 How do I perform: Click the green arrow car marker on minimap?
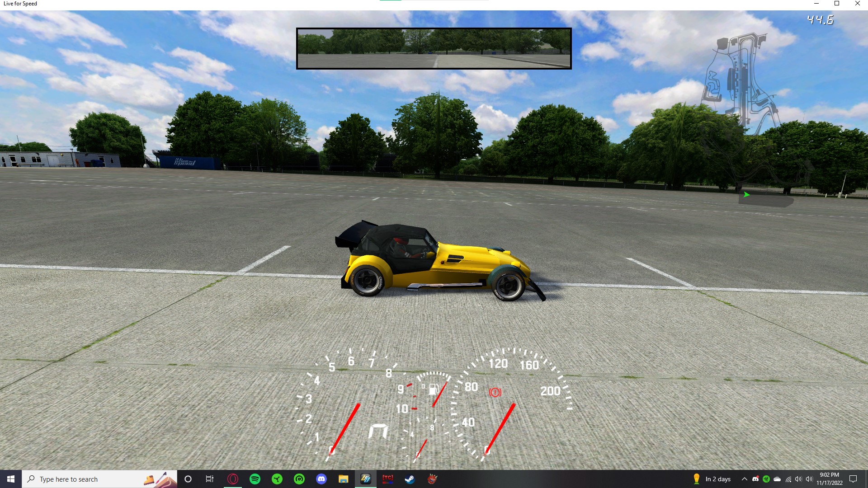[746, 195]
